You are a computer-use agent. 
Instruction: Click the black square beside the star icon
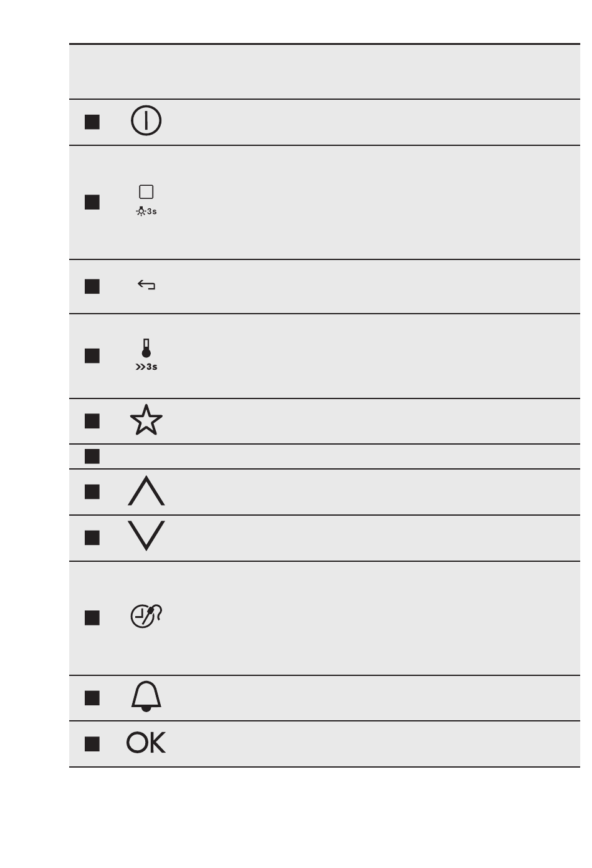click(92, 422)
